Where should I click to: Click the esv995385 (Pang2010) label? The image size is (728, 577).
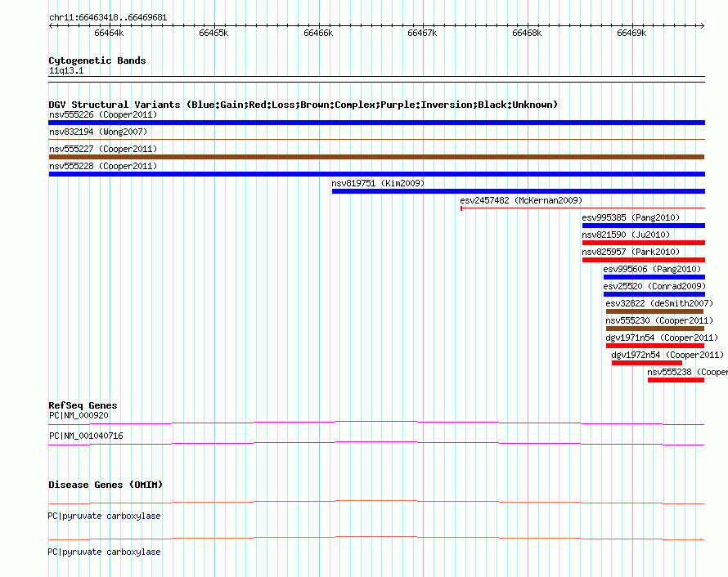coord(631,217)
